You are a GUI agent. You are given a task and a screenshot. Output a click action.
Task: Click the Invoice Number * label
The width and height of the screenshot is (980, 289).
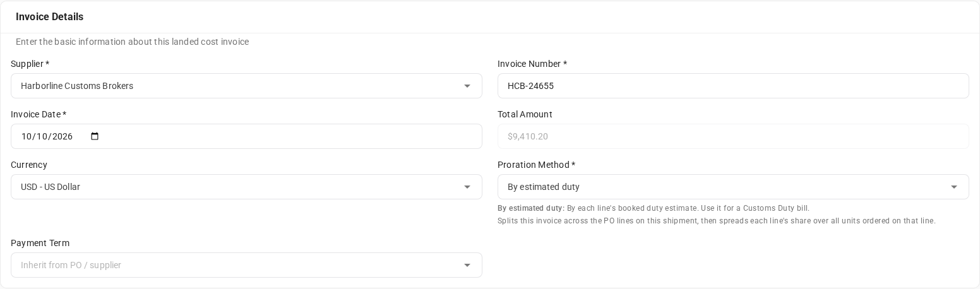[532, 64]
